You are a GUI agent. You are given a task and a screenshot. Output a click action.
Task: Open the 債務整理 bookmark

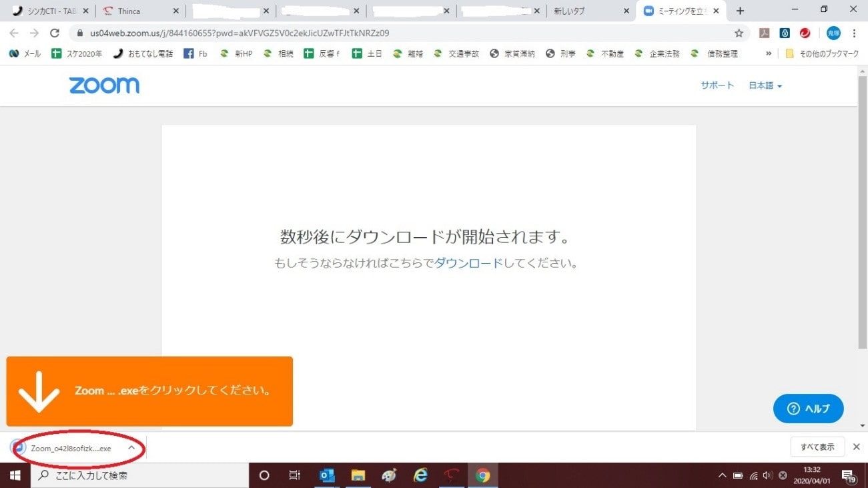[715, 54]
